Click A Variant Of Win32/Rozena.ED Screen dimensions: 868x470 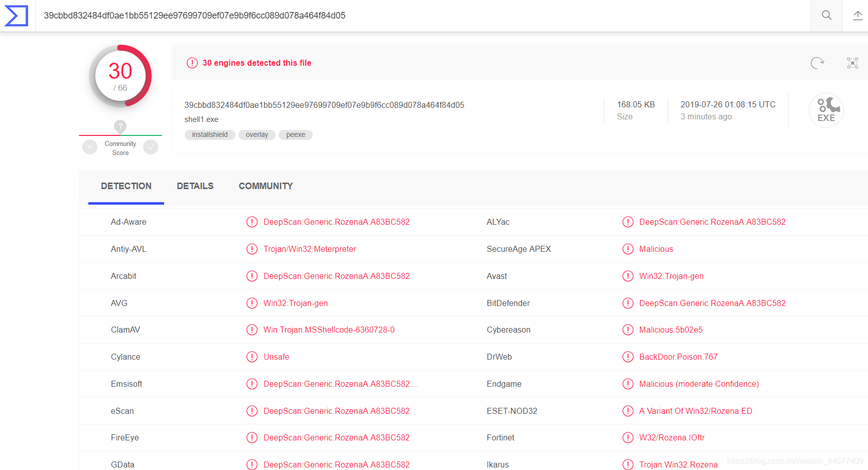pyautogui.click(x=695, y=411)
